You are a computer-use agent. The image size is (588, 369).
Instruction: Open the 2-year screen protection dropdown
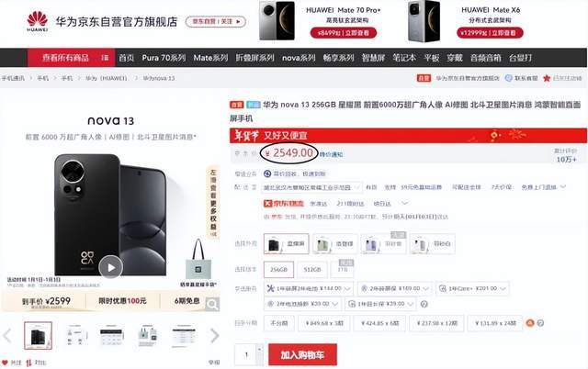[395, 288]
